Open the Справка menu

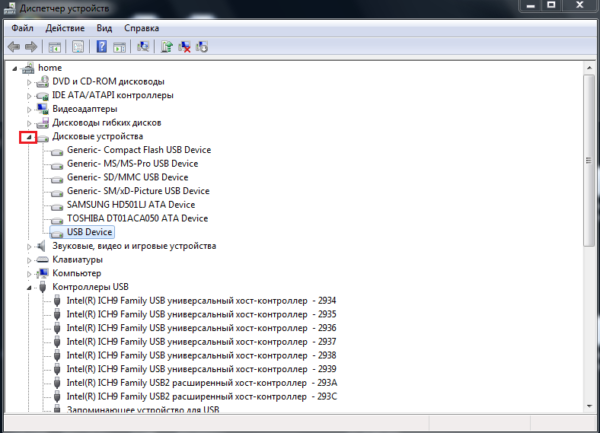(142, 28)
